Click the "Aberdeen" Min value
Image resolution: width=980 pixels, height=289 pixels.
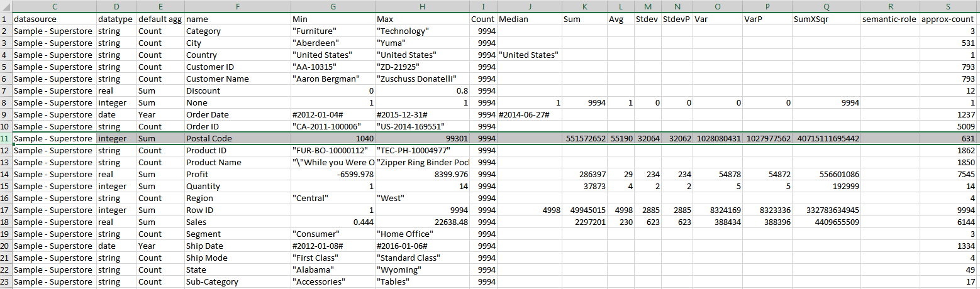pyautogui.click(x=333, y=43)
